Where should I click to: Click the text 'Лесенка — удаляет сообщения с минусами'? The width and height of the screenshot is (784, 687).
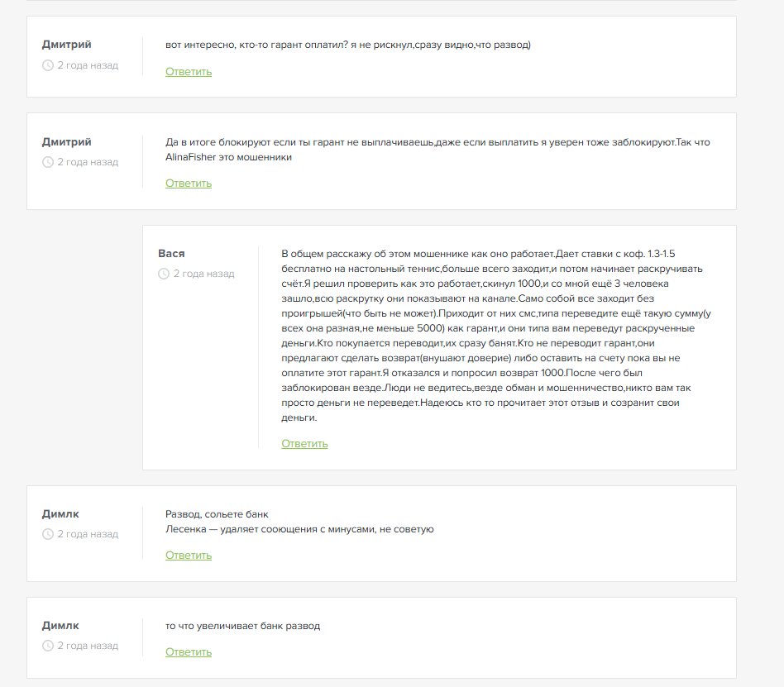point(299,529)
